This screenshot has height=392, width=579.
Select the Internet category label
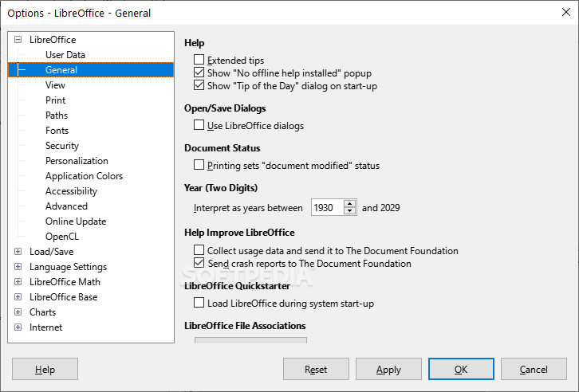[x=45, y=327]
